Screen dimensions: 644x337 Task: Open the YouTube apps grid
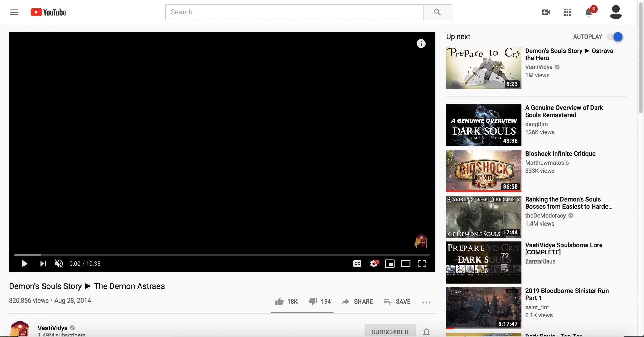coord(567,12)
